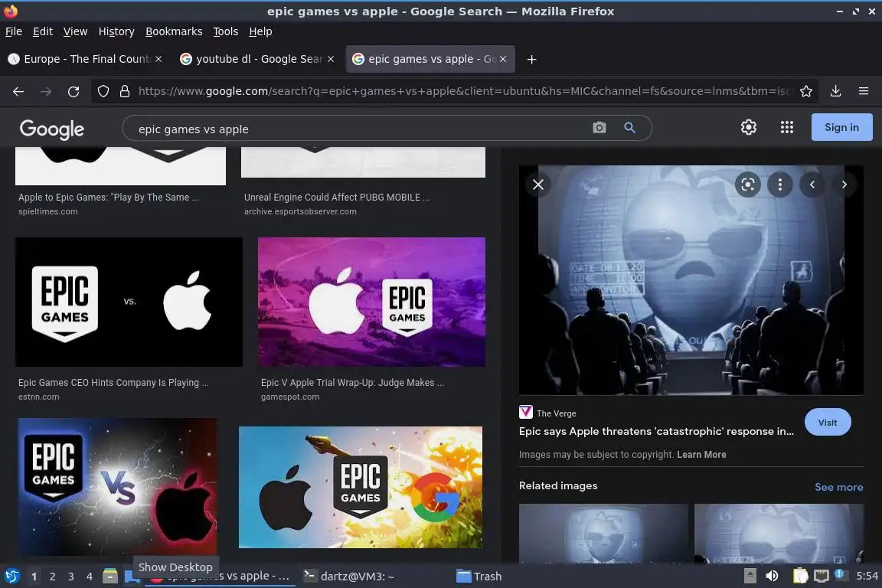Open the network tray icon

822,577
